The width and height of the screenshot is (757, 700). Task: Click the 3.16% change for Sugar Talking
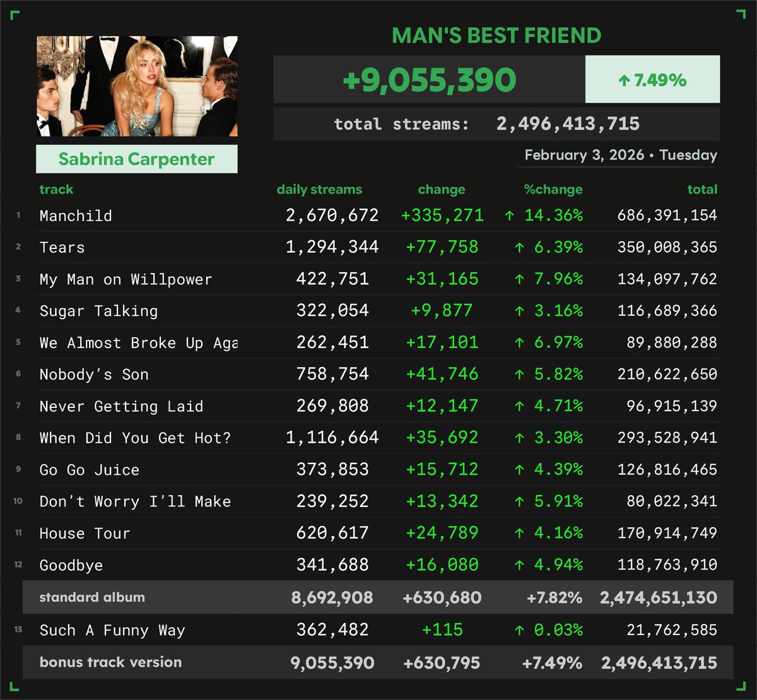[x=549, y=310]
